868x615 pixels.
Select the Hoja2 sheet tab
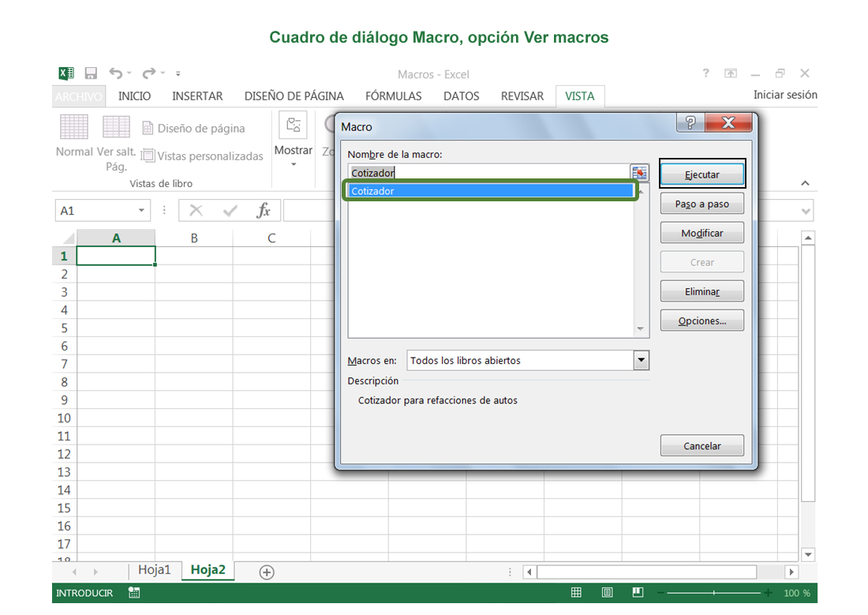(208, 570)
